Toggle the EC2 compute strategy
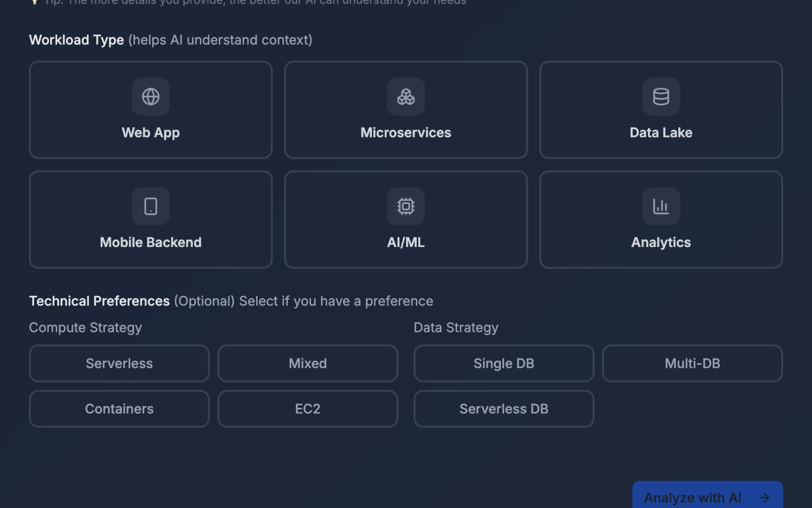 pyautogui.click(x=308, y=409)
